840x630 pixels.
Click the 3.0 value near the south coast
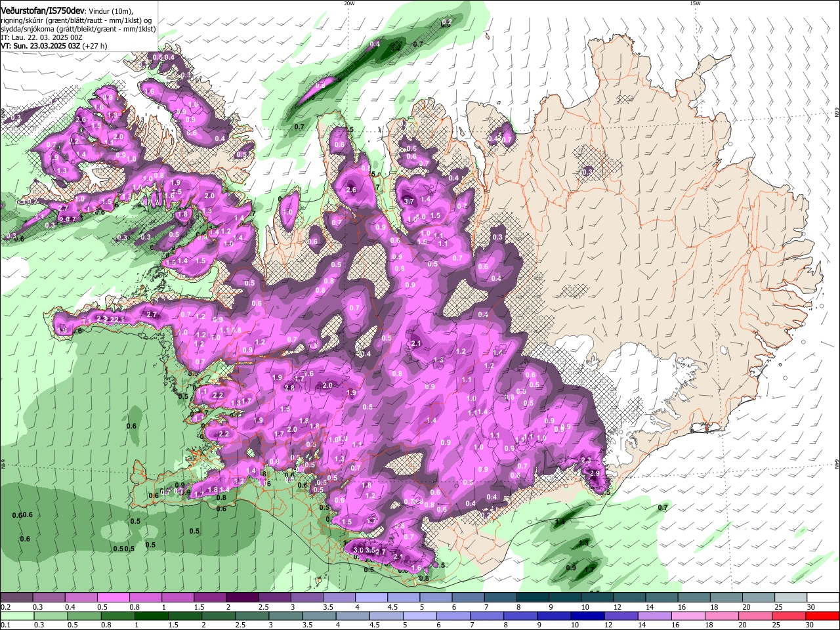coord(358,550)
